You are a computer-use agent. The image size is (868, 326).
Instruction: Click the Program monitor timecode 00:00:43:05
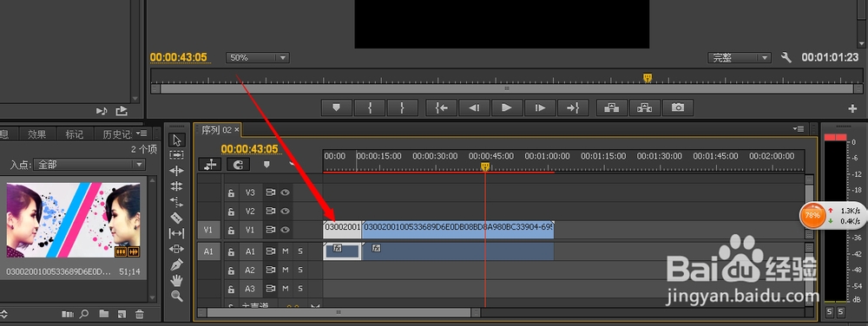178,57
